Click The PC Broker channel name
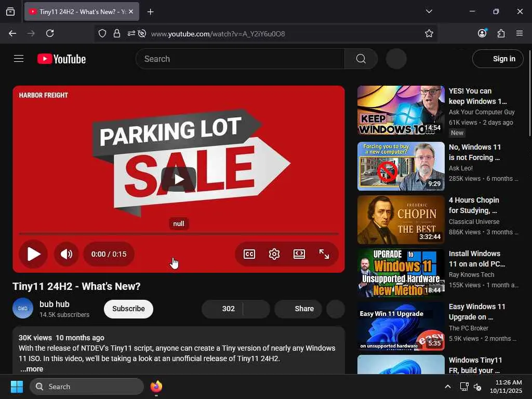The width and height of the screenshot is (532, 399). click(x=468, y=328)
